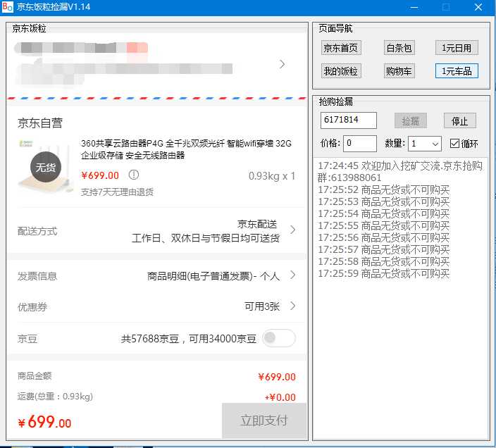Click the 京东自营 store label
Screen dimensions: 496x448
coord(40,123)
